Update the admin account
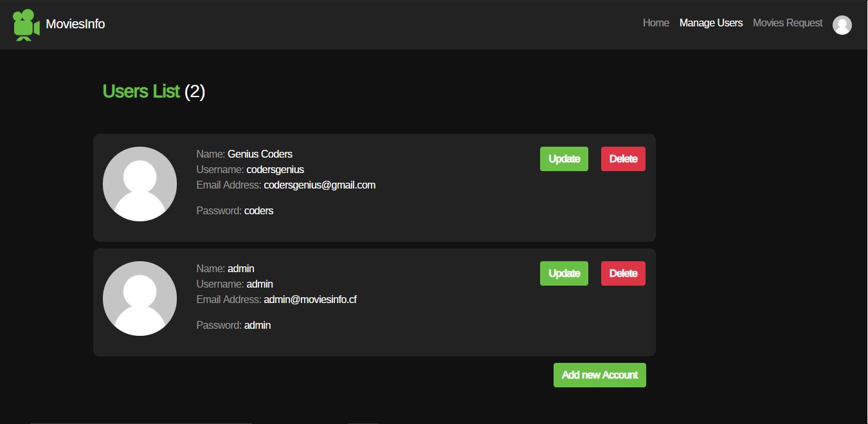The height and width of the screenshot is (424, 868). click(564, 273)
